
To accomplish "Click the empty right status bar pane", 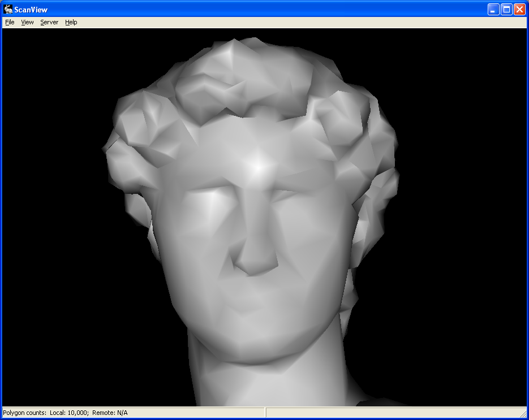I will coord(395,413).
